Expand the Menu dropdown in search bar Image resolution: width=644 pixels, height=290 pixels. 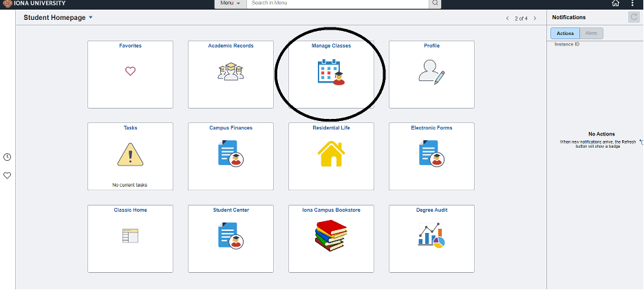230,3
